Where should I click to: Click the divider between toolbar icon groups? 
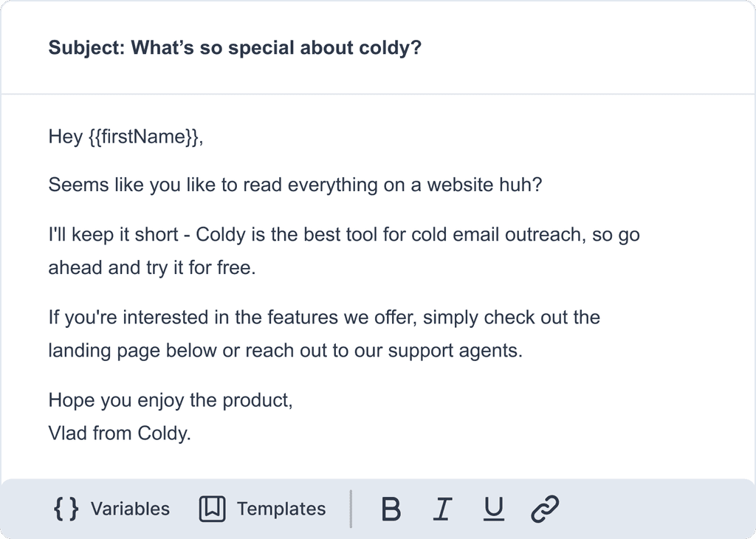pos(351,509)
